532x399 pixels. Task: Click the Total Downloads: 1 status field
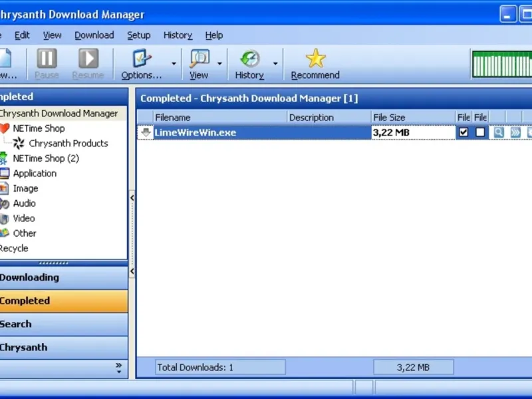point(220,368)
